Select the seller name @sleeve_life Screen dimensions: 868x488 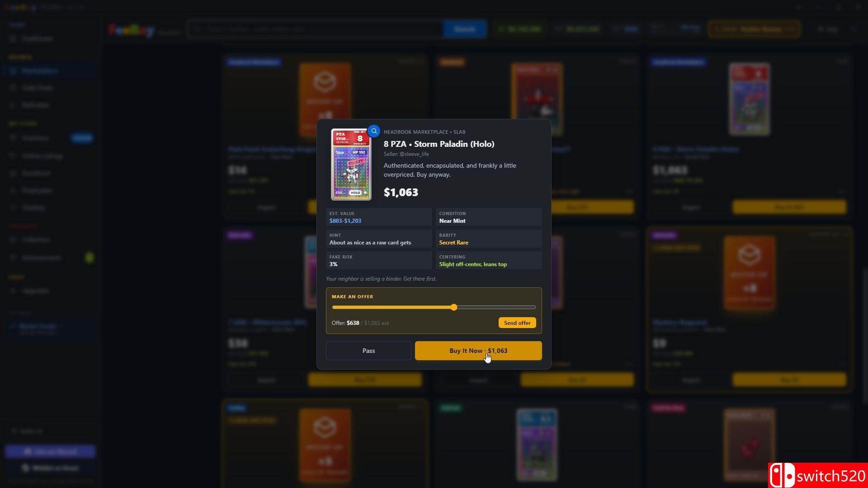pyautogui.click(x=414, y=154)
